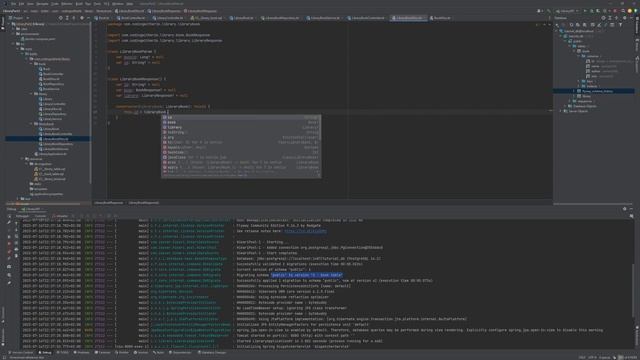640x360 pixels.
Task: Choose the 'toString' autocomplete suggestion
Action: tap(241, 132)
